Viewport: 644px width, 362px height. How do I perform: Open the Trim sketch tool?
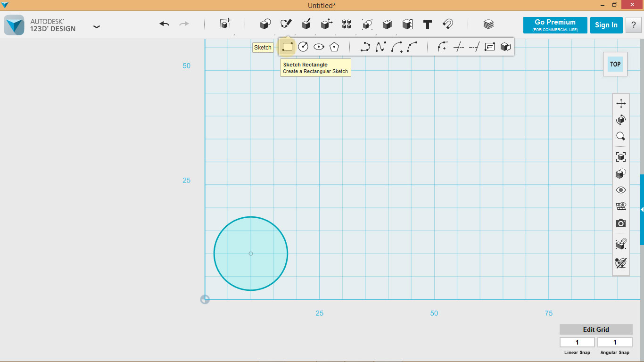click(x=458, y=47)
